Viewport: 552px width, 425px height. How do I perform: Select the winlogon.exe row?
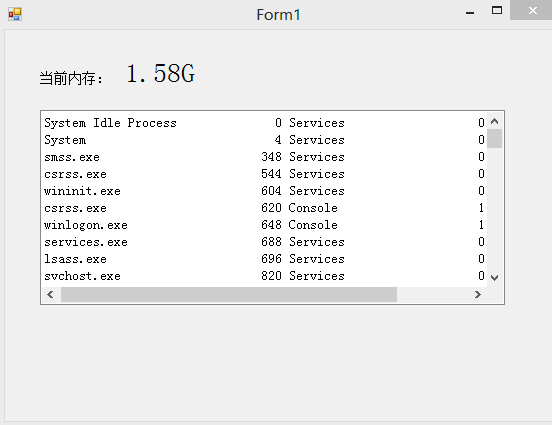click(x=264, y=225)
